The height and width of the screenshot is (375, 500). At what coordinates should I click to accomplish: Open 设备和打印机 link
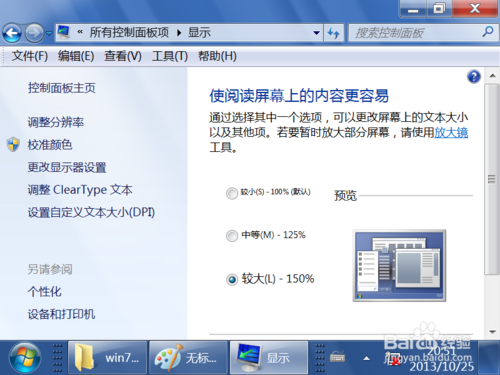[61, 314]
